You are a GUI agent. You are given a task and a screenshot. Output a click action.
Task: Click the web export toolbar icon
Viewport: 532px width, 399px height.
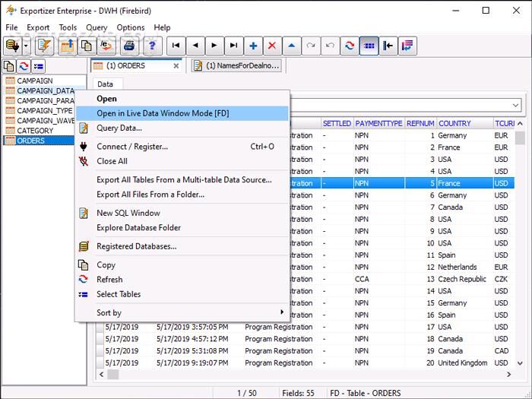point(106,46)
